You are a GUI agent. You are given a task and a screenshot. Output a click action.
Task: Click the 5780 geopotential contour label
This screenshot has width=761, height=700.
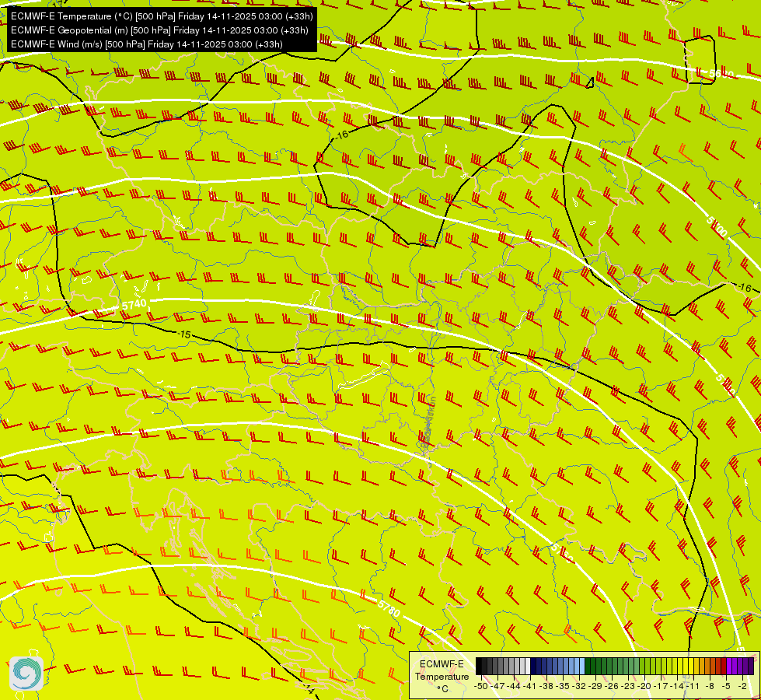pyautogui.click(x=389, y=607)
